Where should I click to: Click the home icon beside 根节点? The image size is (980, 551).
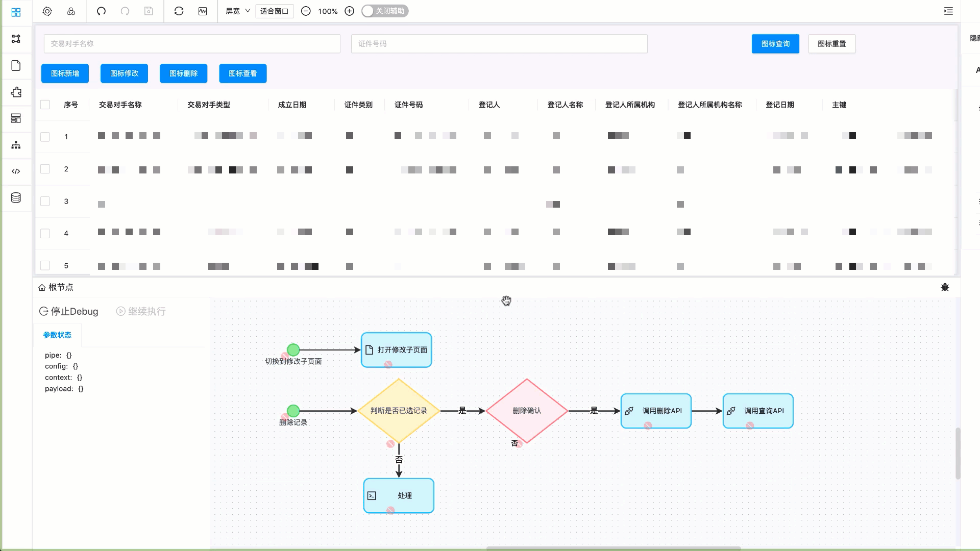(x=42, y=287)
